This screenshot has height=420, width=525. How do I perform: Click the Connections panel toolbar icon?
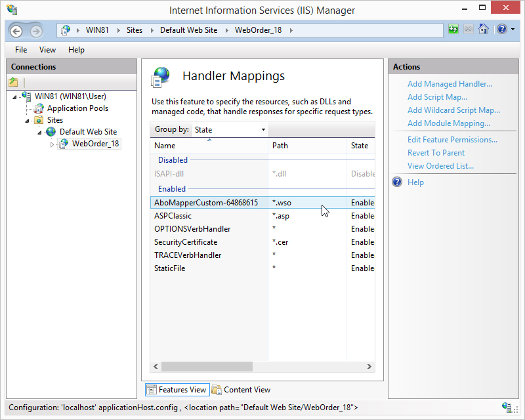coord(13,82)
